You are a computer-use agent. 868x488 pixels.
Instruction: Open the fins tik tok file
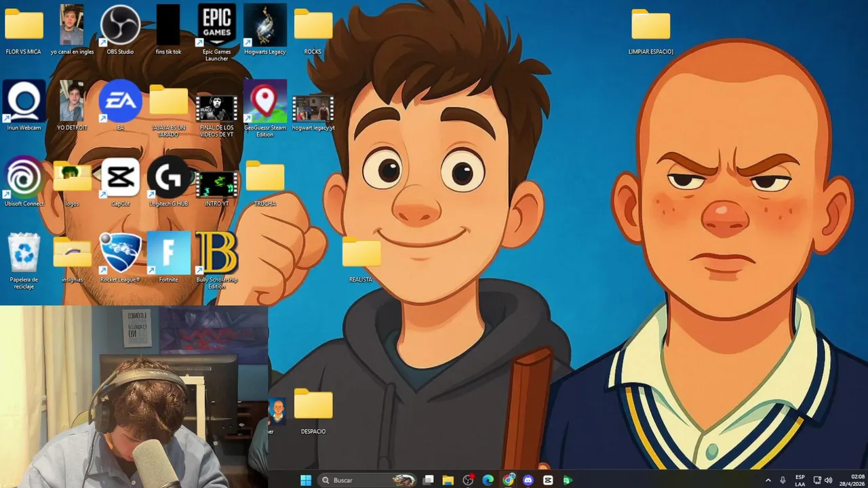tap(168, 30)
